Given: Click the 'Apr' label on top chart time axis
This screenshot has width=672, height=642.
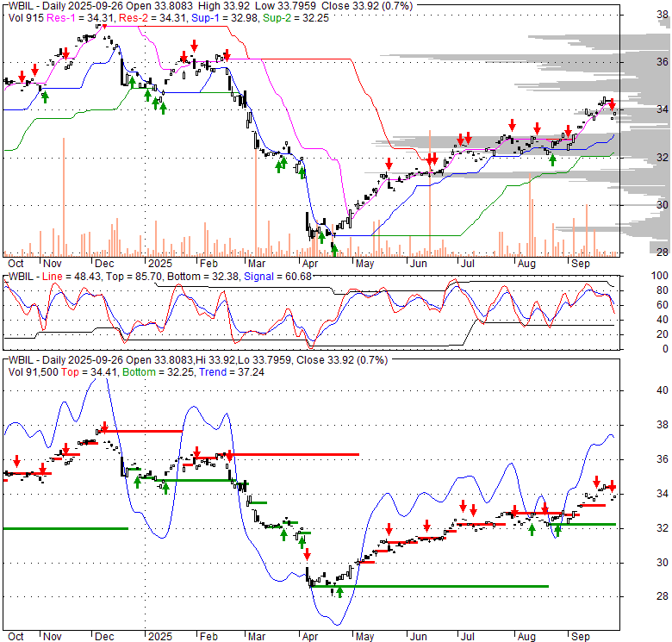Looking at the screenshot, I should point(310,264).
